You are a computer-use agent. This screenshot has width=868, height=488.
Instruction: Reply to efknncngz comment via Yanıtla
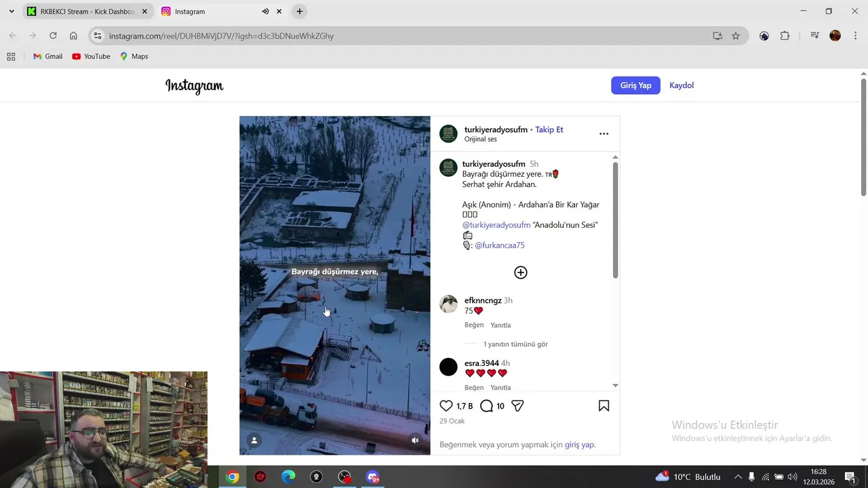500,325
